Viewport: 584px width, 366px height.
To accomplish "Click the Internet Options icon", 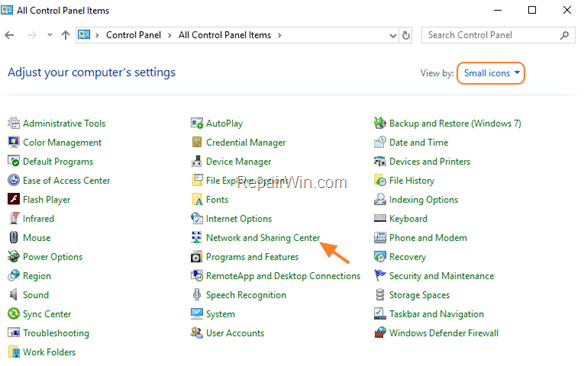I will click(197, 218).
